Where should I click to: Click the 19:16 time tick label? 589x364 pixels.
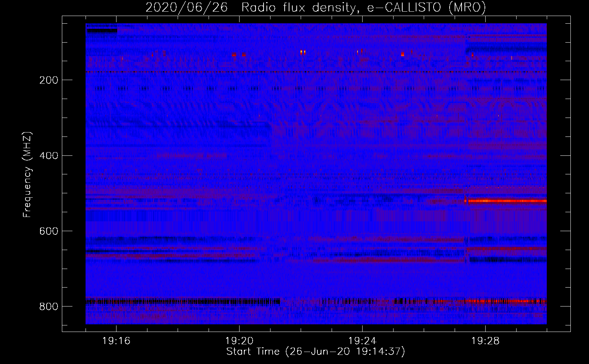[116, 341]
